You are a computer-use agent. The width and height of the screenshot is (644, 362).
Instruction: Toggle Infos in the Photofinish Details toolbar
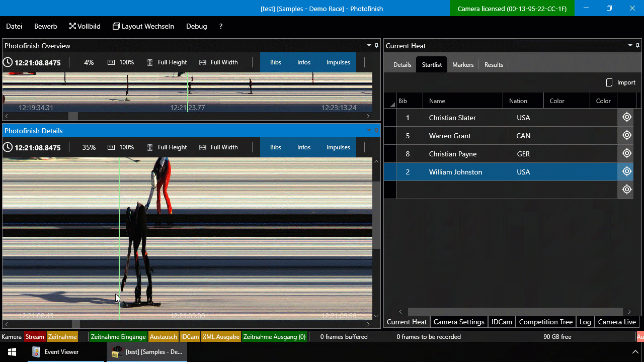(x=303, y=147)
